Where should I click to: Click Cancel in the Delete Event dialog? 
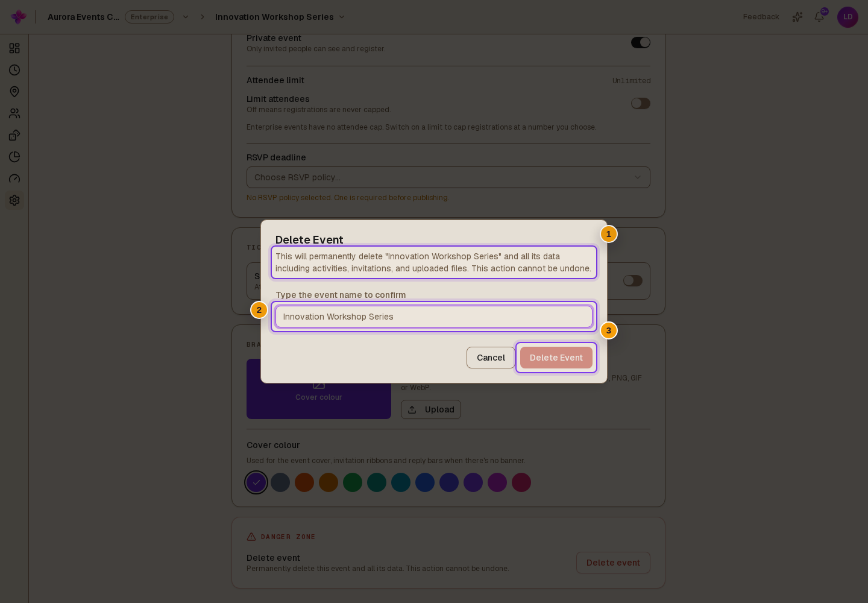click(x=491, y=358)
